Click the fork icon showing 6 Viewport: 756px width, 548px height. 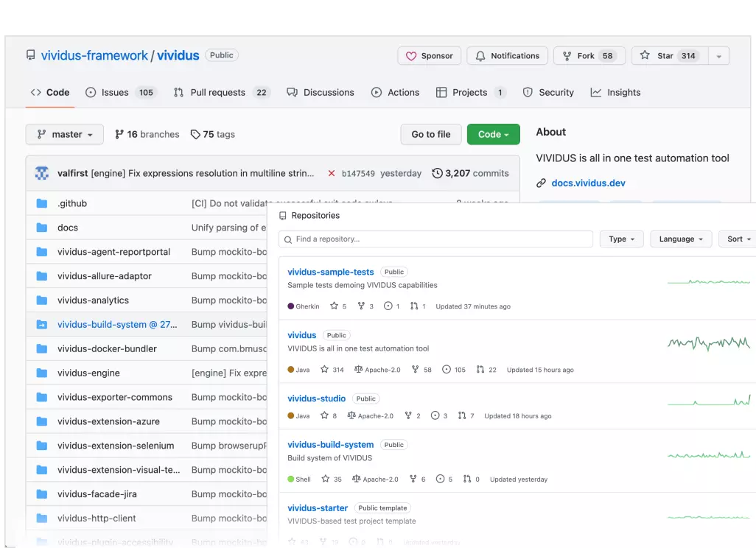coord(413,479)
